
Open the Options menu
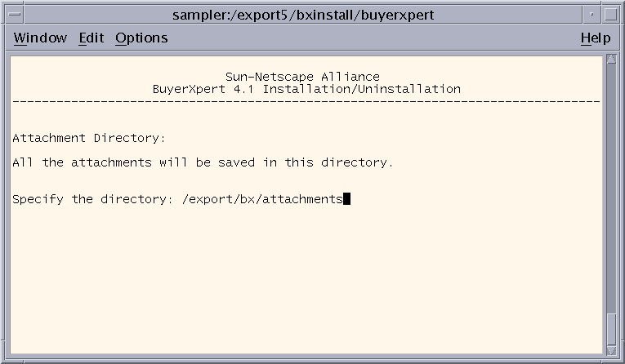(x=141, y=38)
